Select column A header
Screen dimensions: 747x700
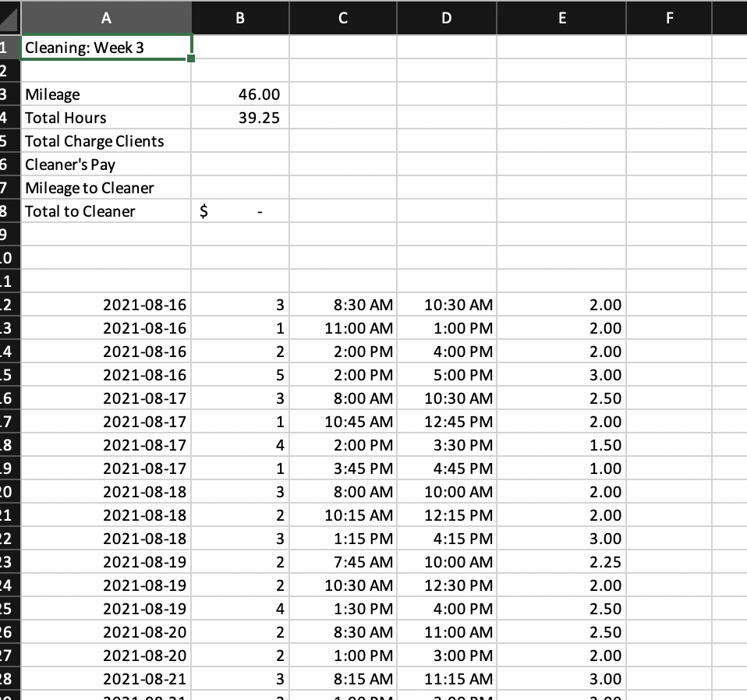coord(106,18)
